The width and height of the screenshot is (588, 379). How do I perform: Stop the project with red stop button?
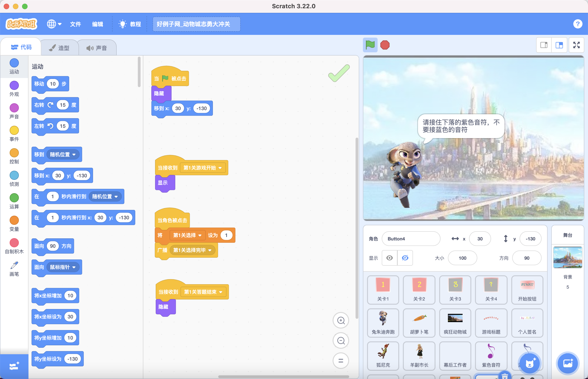pyautogui.click(x=385, y=45)
